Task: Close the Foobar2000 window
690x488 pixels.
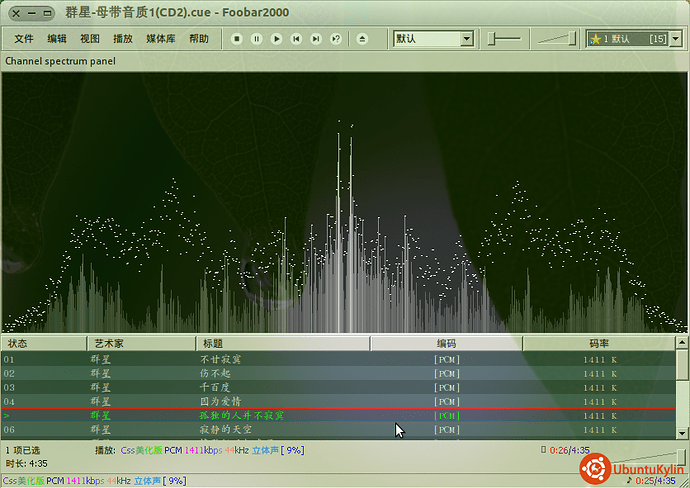Action: click(x=16, y=13)
